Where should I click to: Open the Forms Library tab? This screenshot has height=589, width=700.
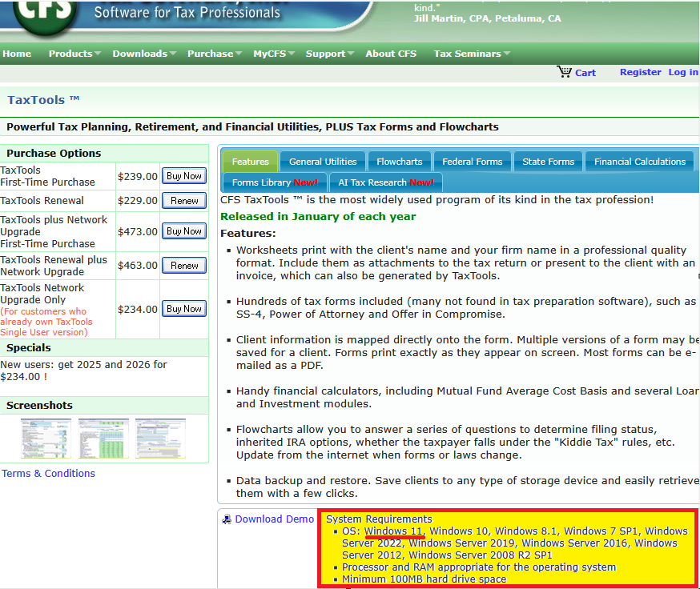pyautogui.click(x=275, y=182)
